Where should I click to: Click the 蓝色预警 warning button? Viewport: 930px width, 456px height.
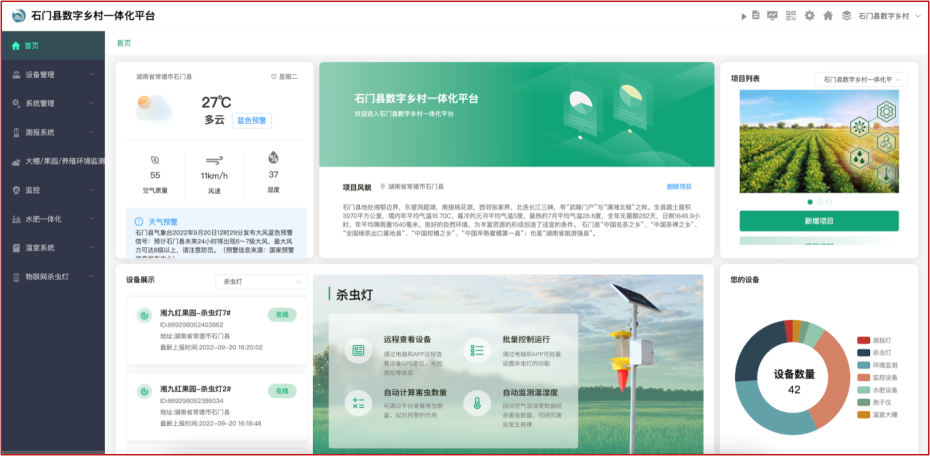point(251,120)
